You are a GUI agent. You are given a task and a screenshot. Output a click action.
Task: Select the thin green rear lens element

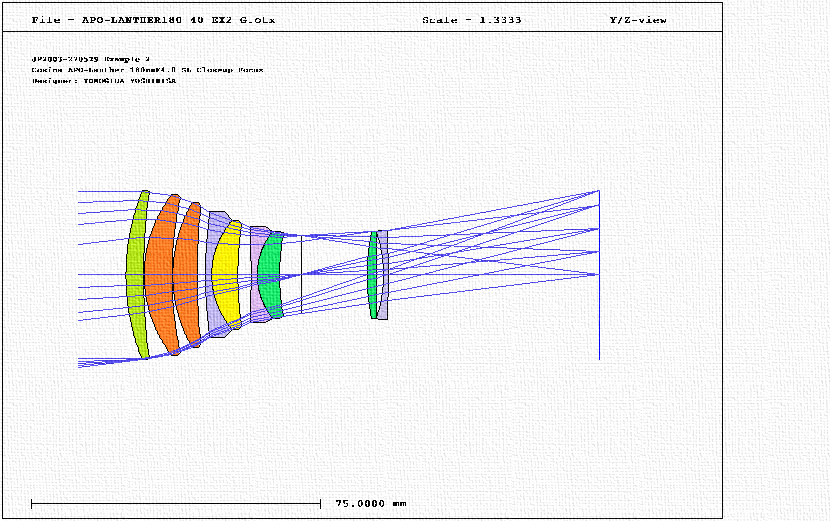(373, 274)
